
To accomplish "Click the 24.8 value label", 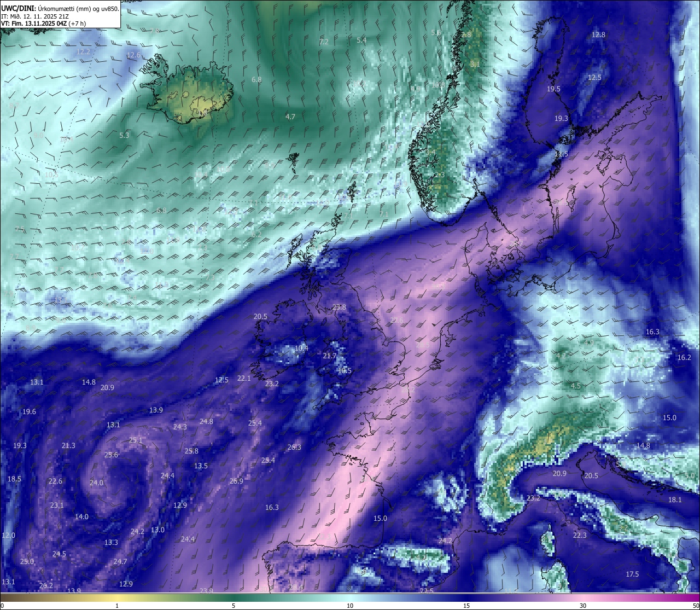I will (x=206, y=422).
